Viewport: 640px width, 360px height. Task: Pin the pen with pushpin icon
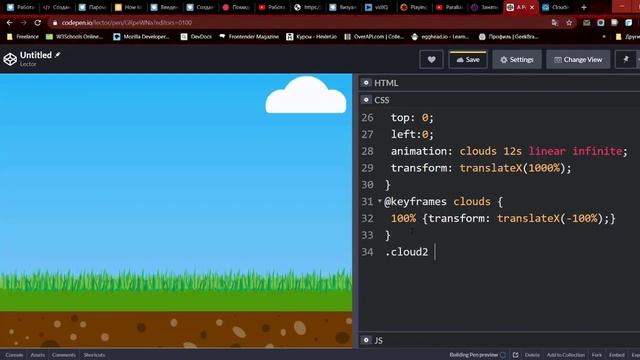[625, 60]
